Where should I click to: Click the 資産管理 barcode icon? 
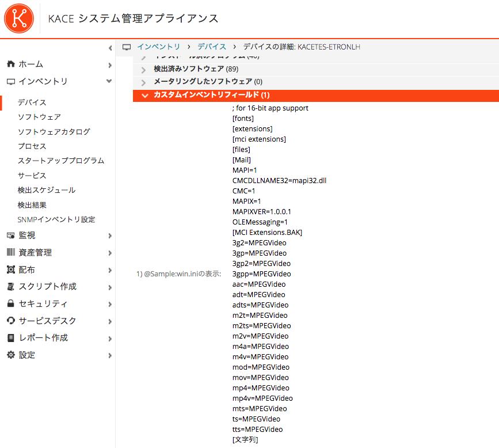[11, 252]
